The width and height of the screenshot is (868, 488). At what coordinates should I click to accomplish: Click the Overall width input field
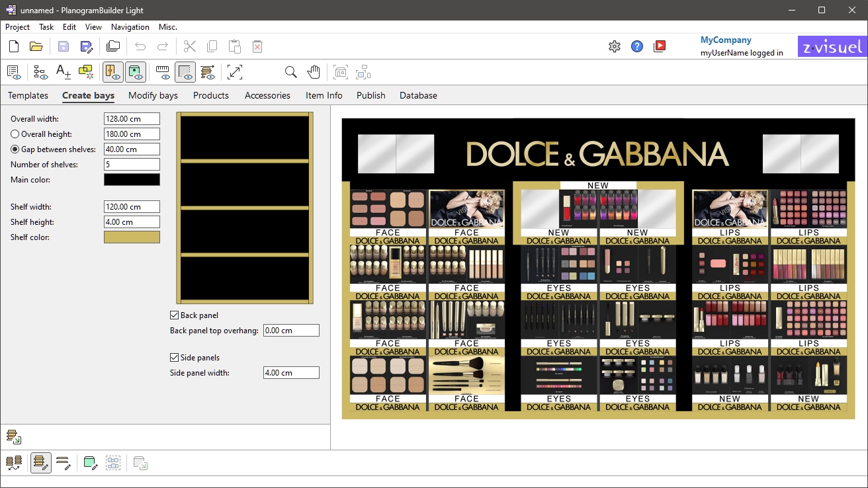click(132, 119)
